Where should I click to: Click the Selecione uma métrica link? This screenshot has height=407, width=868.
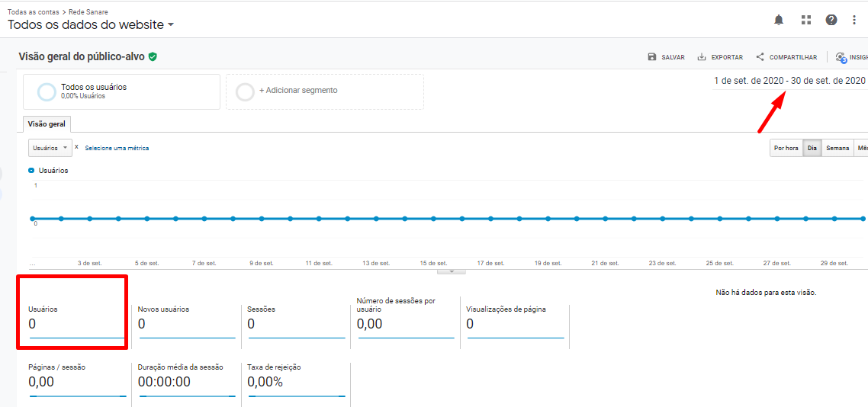(117, 148)
